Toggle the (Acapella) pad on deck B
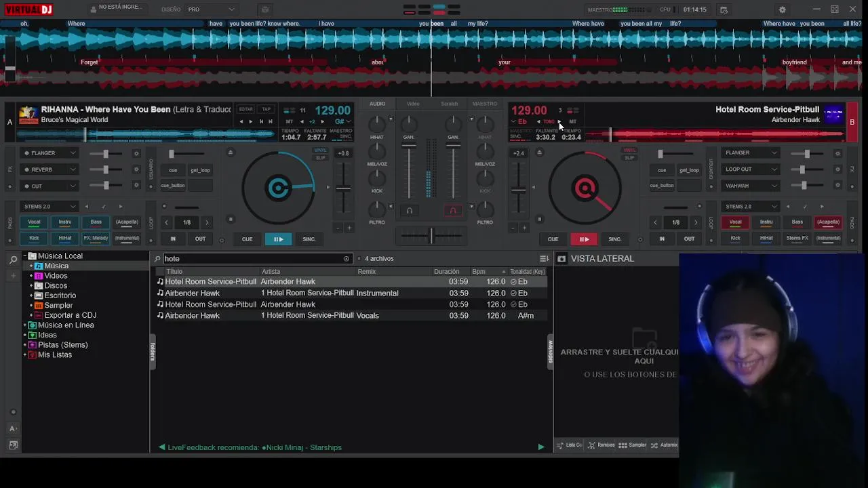The width and height of the screenshot is (868, 488). pyautogui.click(x=828, y=222)
